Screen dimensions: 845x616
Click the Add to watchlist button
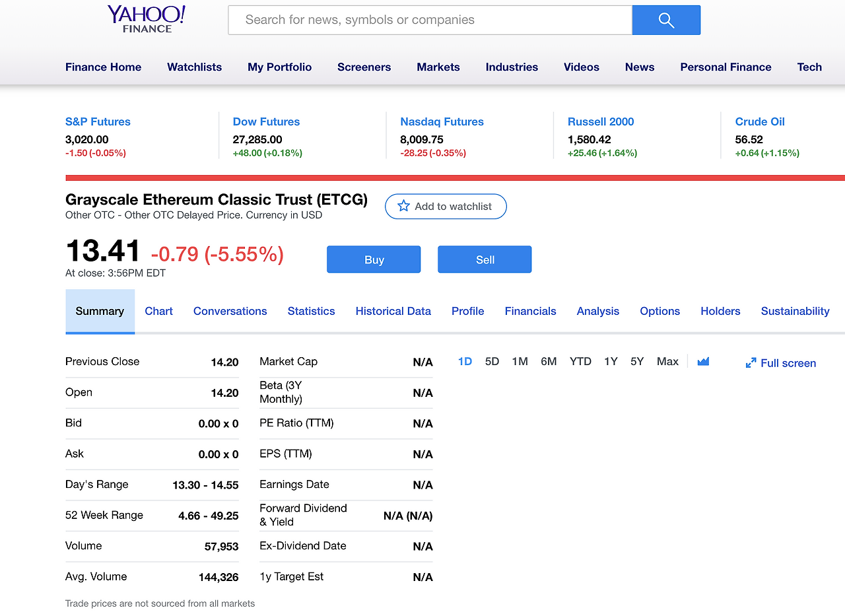446,207
